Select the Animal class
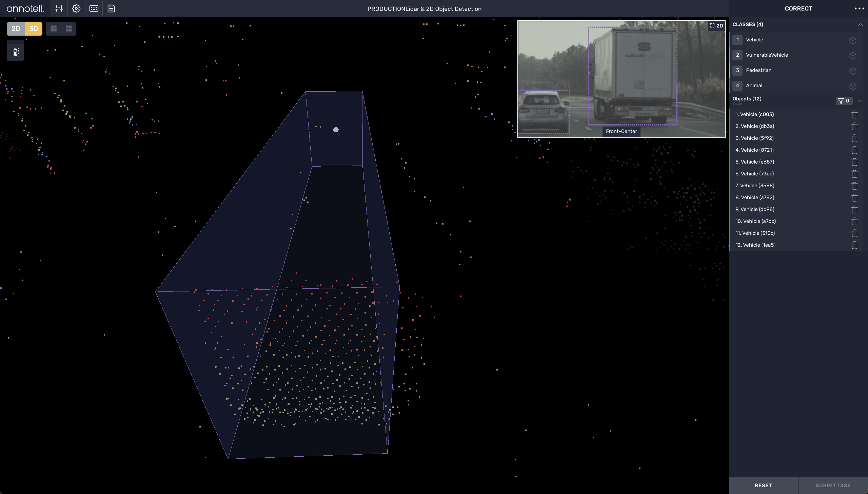The image size is (868, 494). [796, 85]
